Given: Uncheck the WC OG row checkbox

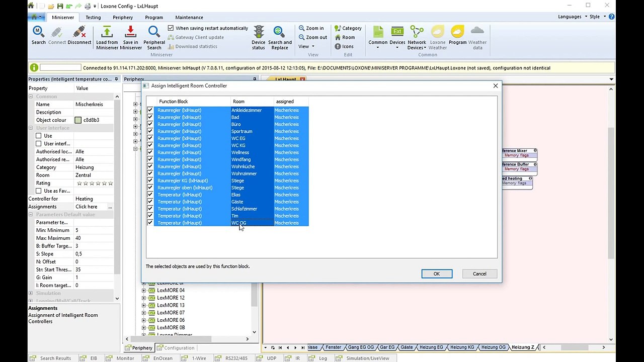Looking at the screenshot, I should coord(150,223).
